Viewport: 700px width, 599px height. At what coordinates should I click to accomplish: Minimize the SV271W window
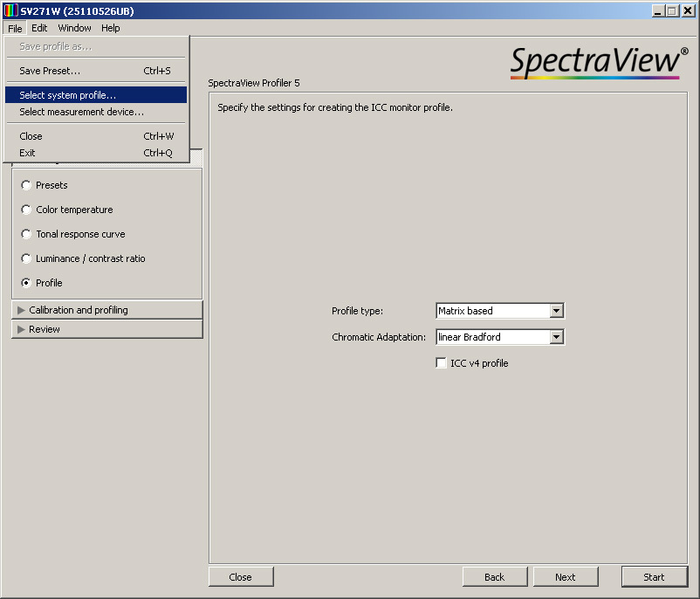point(657,10)
